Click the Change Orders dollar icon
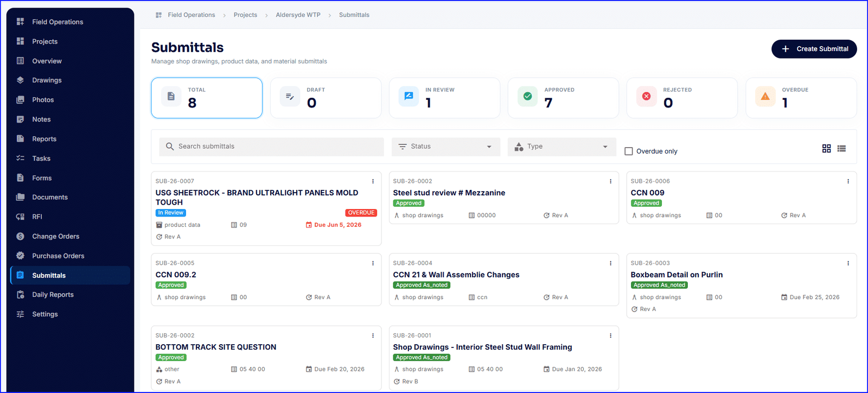 click(x=21, y=236)
